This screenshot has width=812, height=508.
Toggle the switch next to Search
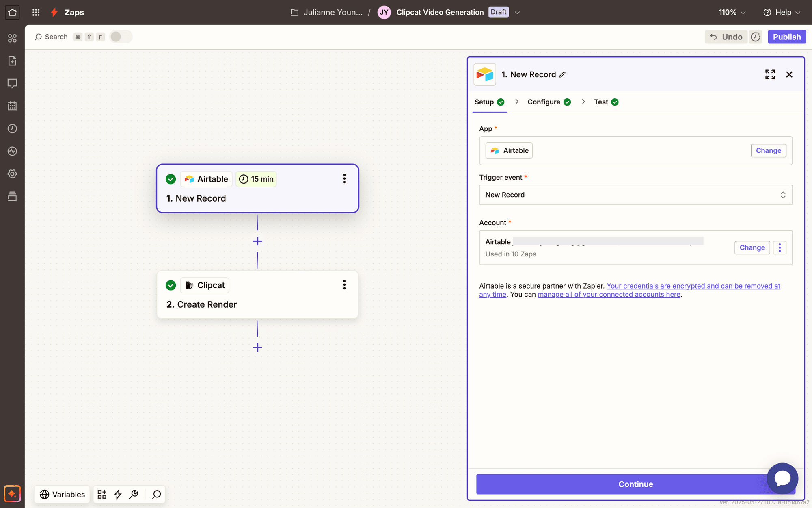(x=121, y=37)
